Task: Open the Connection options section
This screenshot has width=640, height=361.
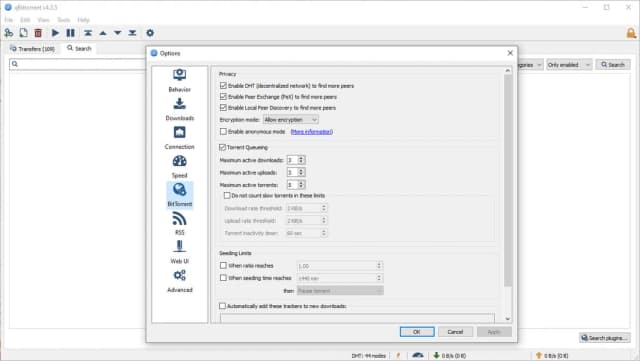Action: (x=180, y=138)
